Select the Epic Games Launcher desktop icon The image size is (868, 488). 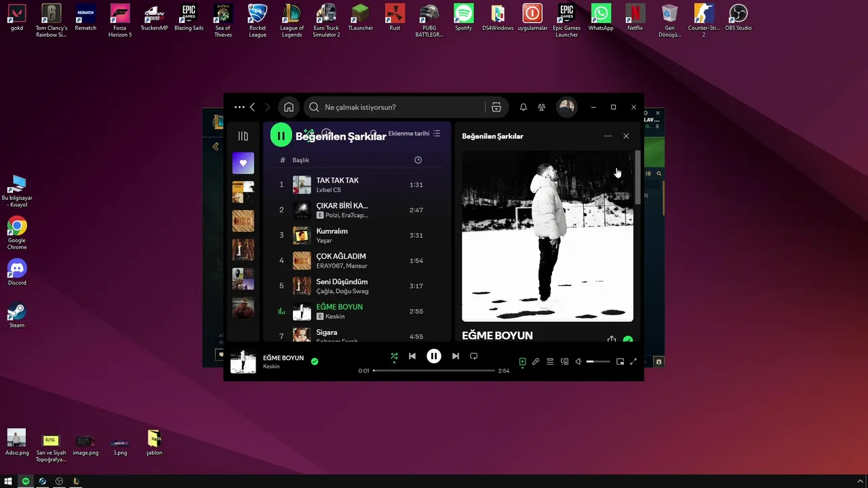click(x=566, y=20)
